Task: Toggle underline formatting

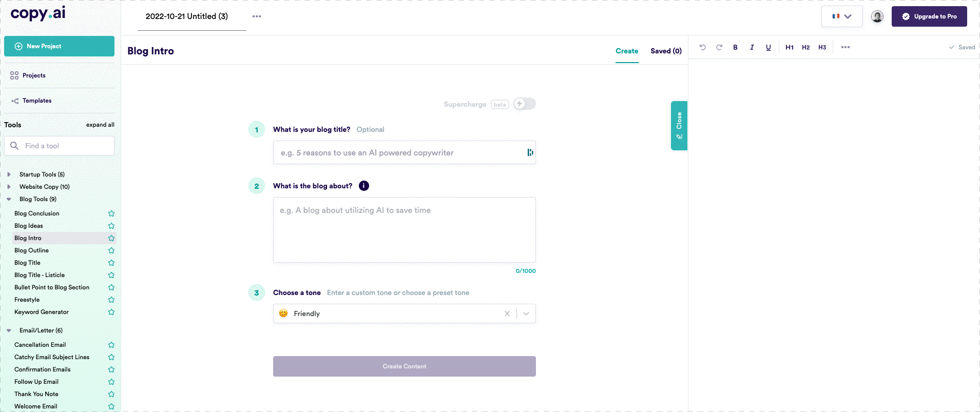Action: [x=768, y=47]
